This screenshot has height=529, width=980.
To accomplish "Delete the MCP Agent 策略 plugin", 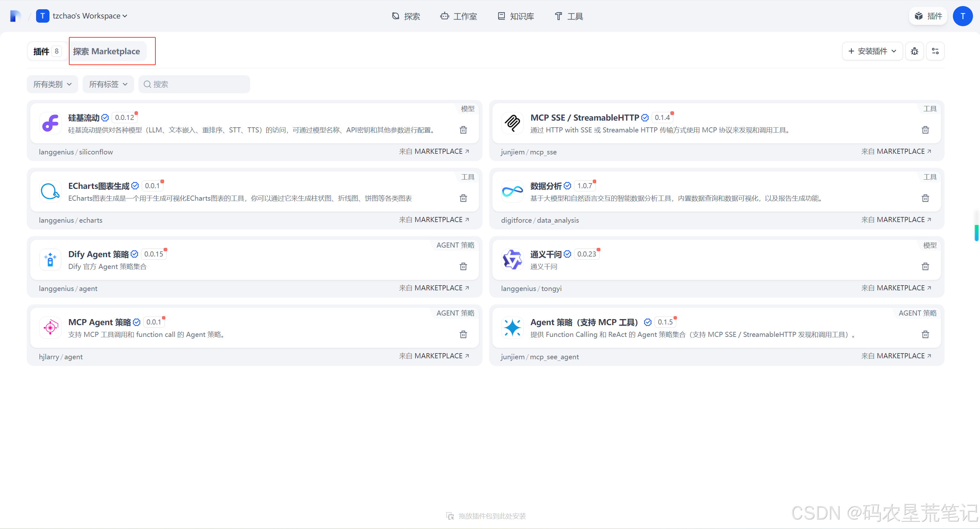I will point(463,334).
